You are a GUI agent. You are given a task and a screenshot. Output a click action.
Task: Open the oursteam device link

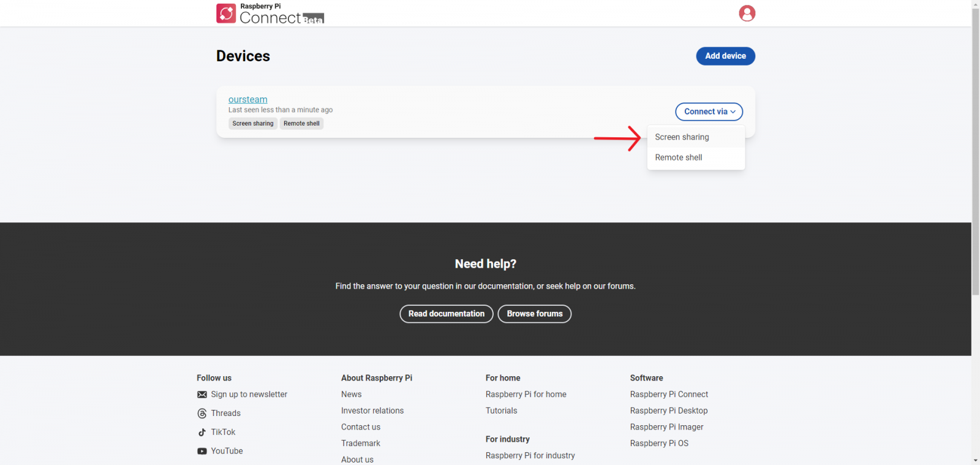pos(248,99)
